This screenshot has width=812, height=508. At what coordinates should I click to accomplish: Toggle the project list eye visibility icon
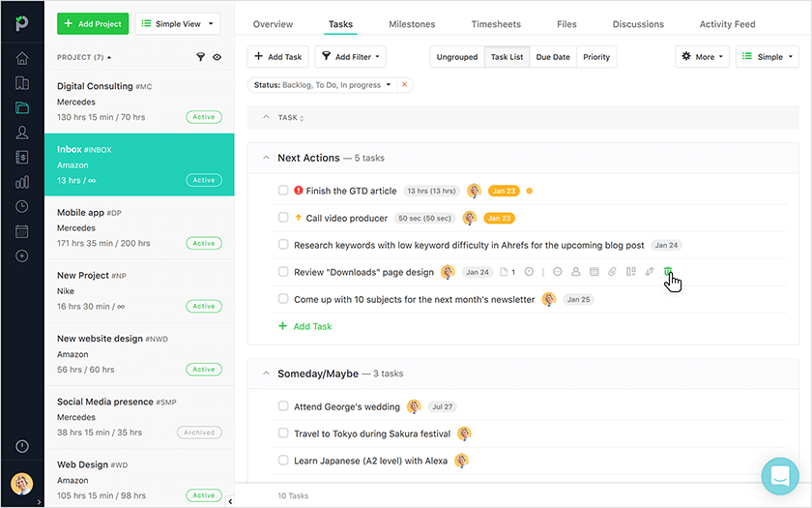(217, 57)
